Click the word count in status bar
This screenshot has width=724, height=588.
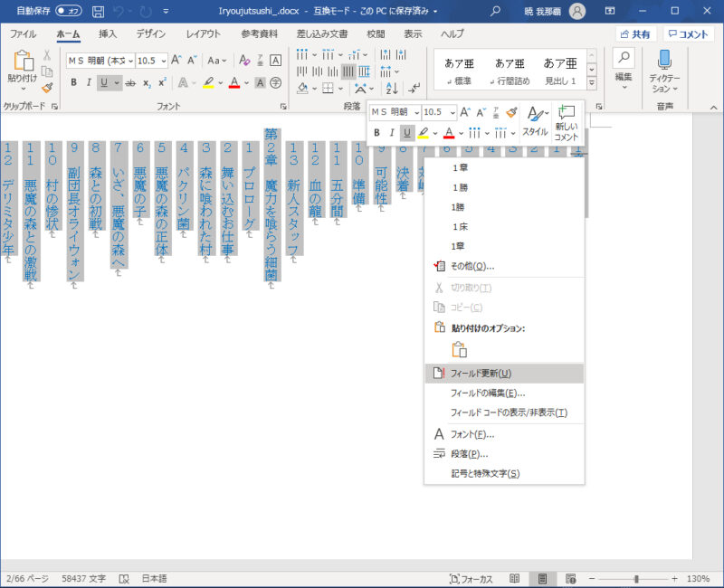83,579
